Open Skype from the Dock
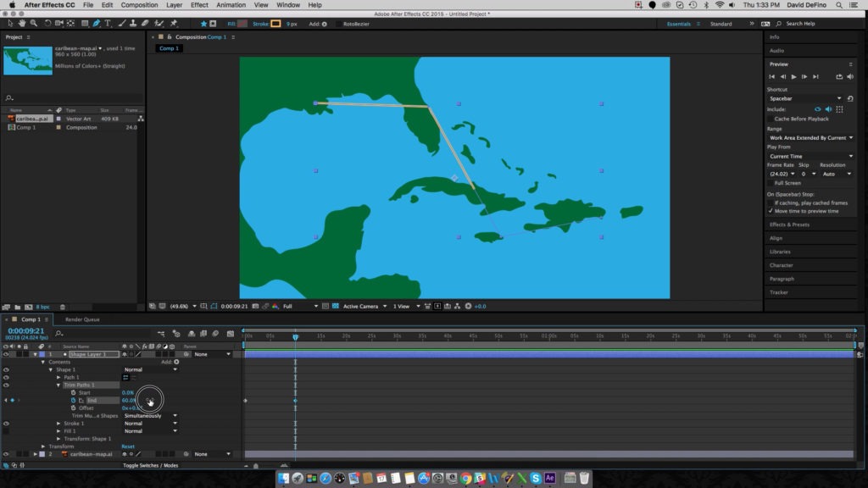Image resolution: width=868 pixels, height=488 pixels. click(x=536, y=478)
